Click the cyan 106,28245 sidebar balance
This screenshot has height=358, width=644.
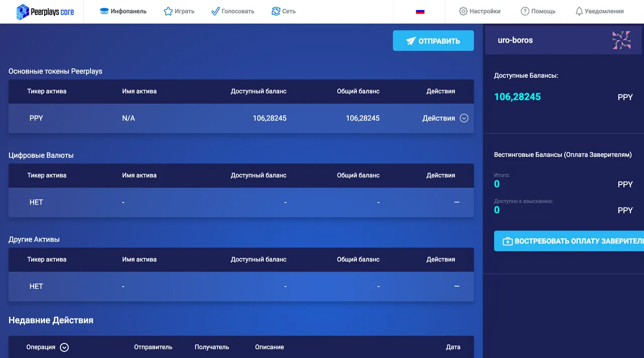[x=517, y=97]
